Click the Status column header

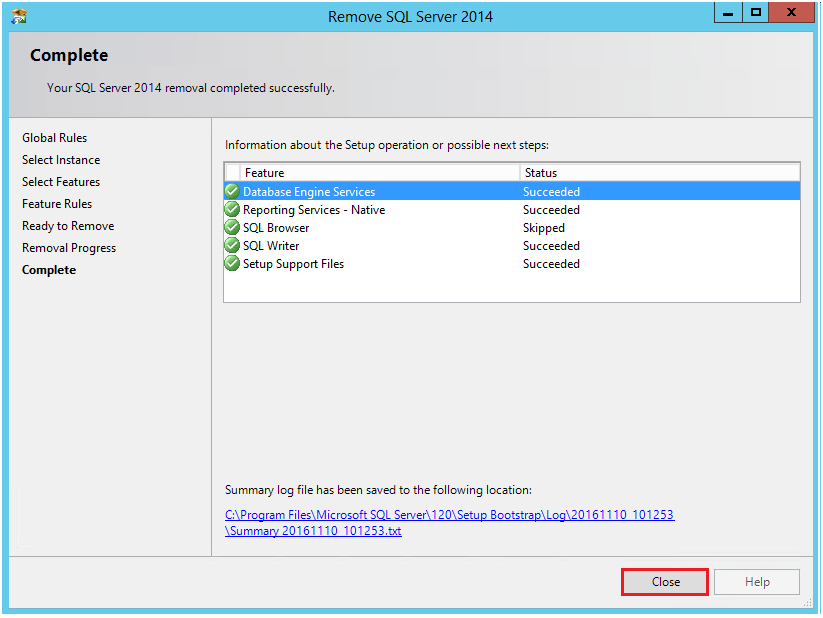pos(660,173)
